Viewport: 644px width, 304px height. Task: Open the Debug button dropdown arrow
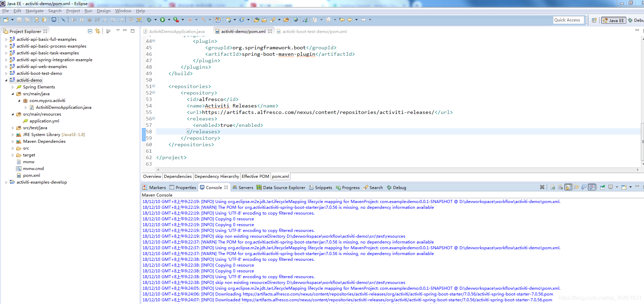155,20
